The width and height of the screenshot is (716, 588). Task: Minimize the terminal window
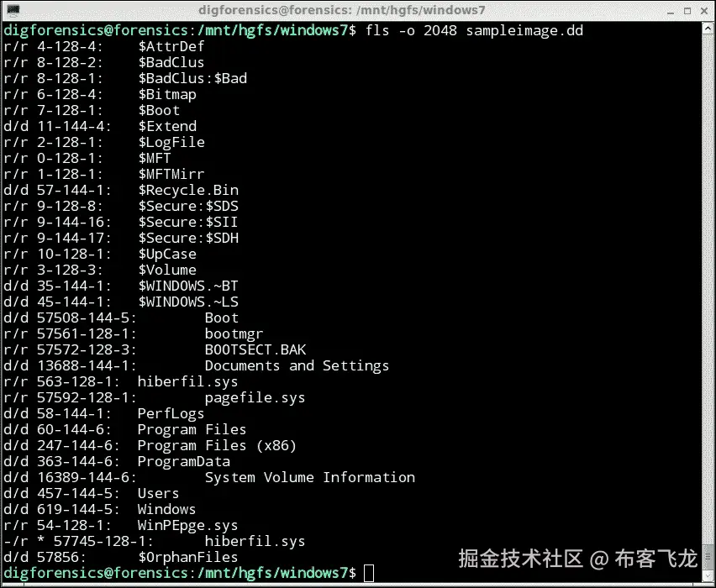coord(671,10)
